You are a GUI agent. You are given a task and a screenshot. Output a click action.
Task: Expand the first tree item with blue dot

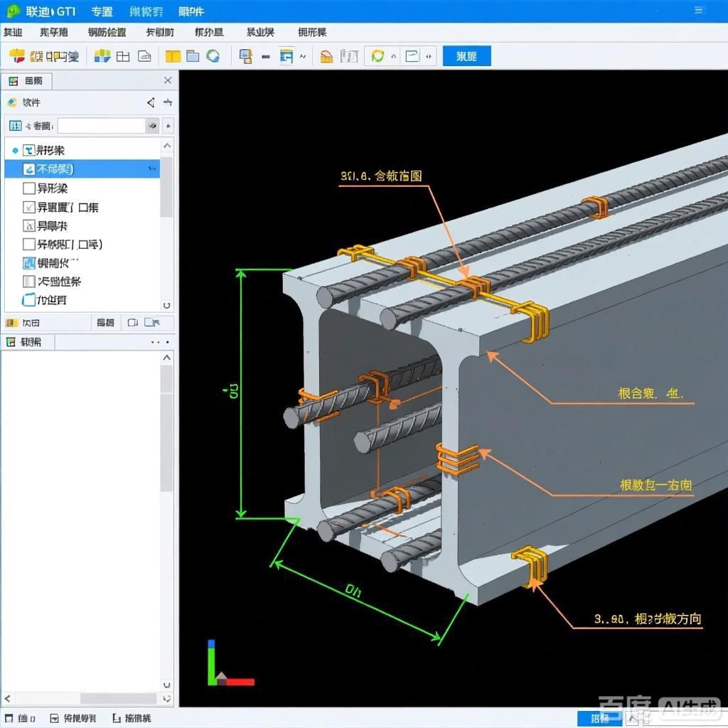click(16, 151)
